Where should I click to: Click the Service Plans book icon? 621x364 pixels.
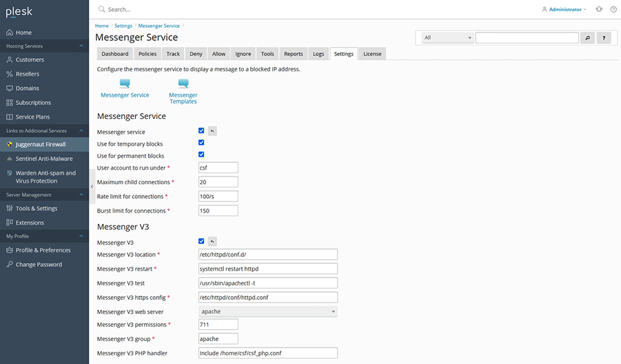click(9, 116)
